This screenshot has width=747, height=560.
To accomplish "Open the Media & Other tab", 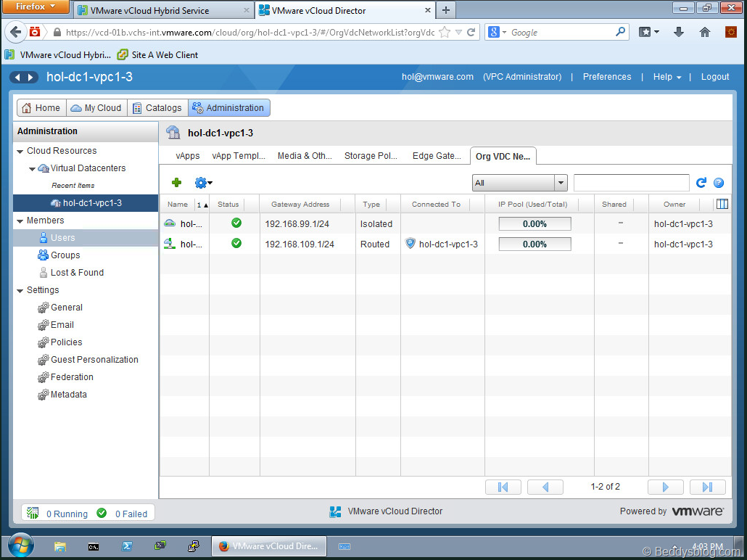I will 305,156.
